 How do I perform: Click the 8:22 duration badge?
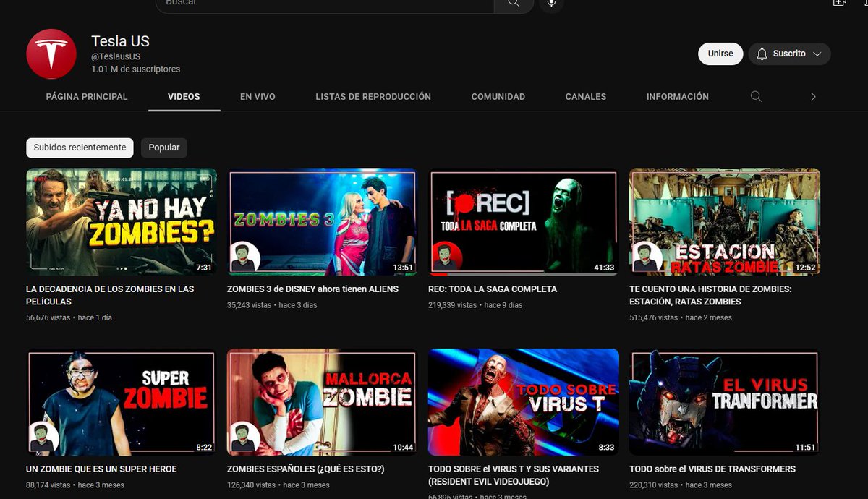204,448
